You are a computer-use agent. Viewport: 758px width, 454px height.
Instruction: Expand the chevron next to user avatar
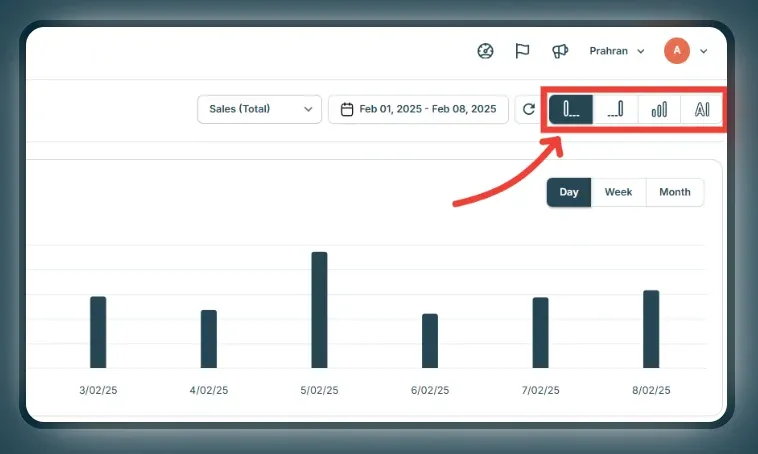point(704,51)
